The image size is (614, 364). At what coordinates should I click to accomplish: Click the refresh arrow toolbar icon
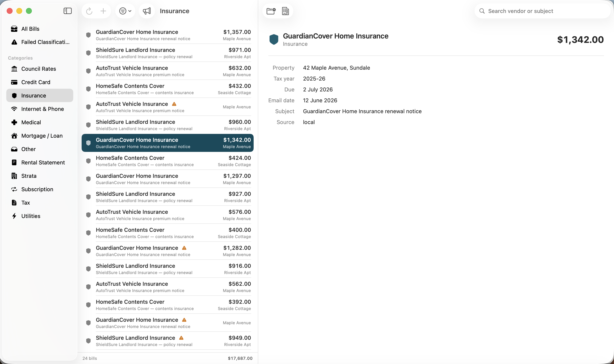click(89, 11)
